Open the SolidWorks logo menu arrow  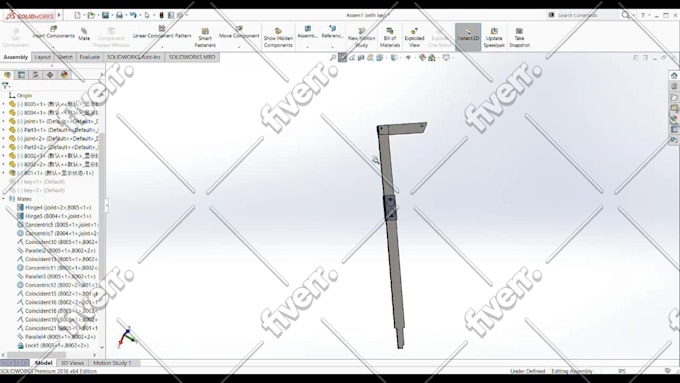click(x=59, y=15)
